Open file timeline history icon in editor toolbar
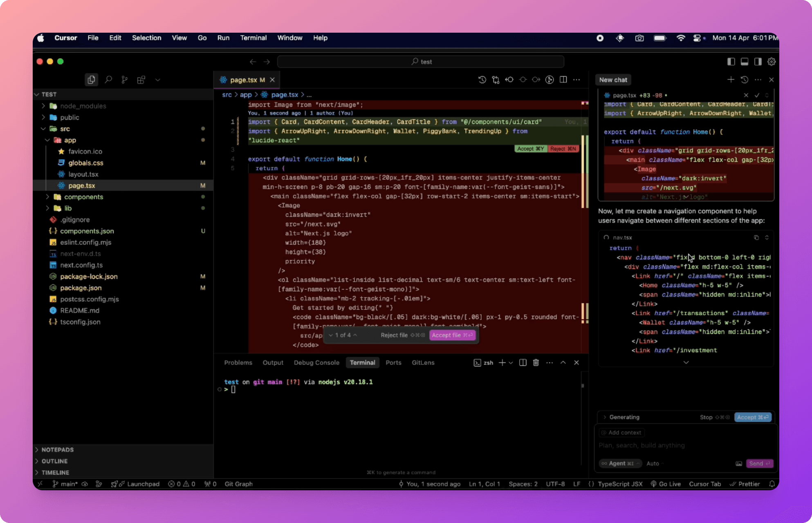The height and width of the screenshot is (523, 812). (x=482, y=80)
